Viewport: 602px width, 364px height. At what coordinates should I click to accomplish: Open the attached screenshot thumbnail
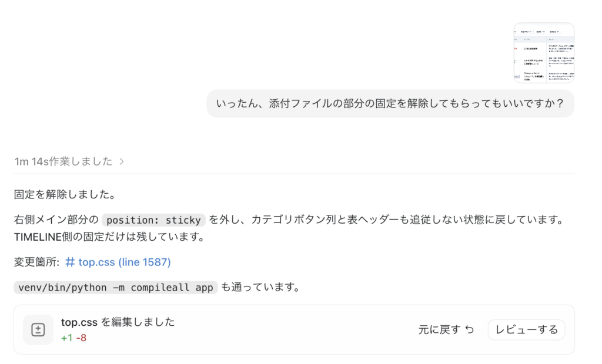point(544,53)
